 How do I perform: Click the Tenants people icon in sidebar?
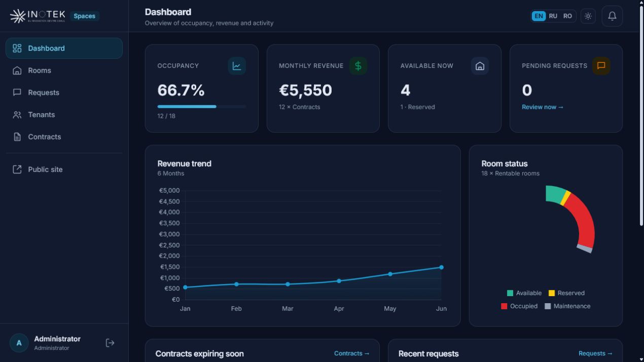pyautogui.click(x=17, y=115)
